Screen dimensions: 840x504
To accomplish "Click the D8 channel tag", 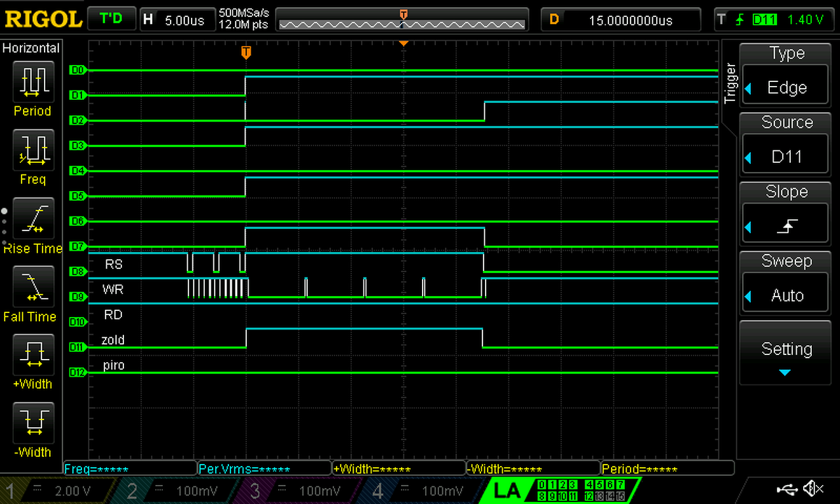I will click(x=77, y=272).
